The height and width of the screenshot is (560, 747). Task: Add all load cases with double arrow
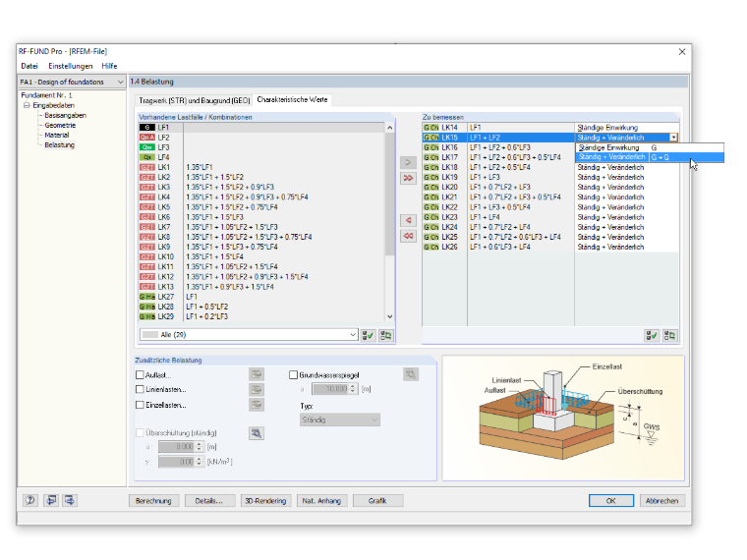coord(408,178)
